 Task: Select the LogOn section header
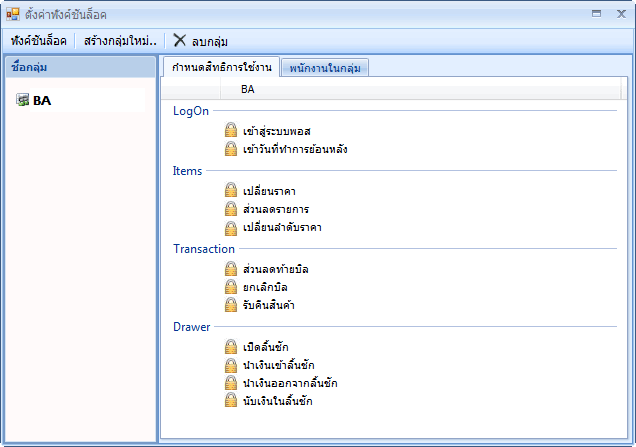[190, 111]
